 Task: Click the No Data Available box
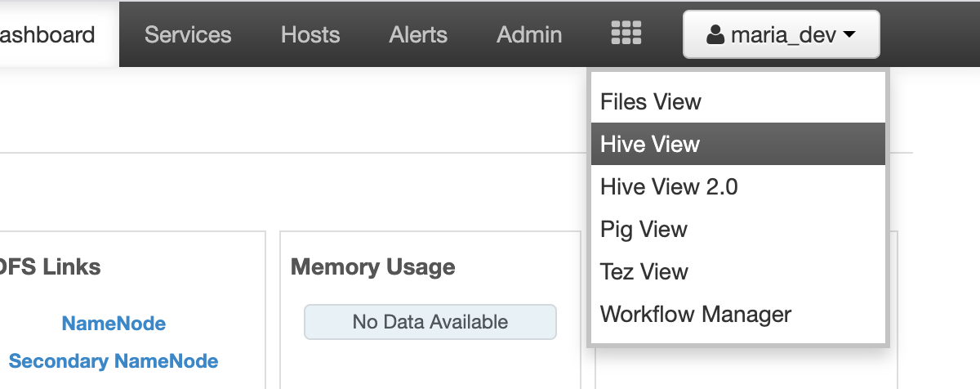[430, 322]
